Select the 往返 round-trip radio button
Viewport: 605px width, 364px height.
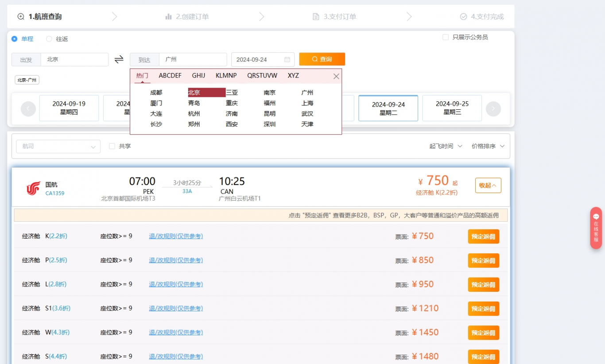(49, 39)
